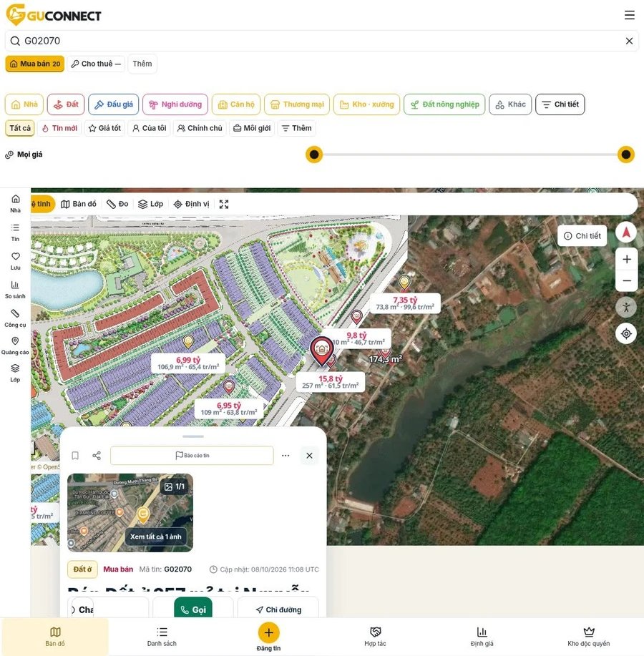
Task: Open Nhà in the left sidebar
Action: [x=16, y=204]
